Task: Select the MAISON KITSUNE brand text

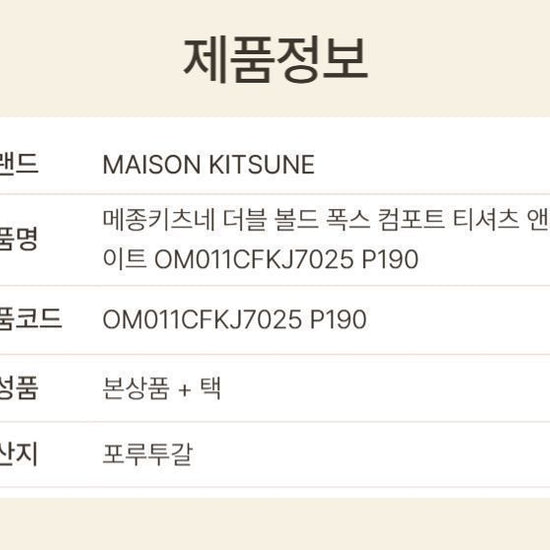Action: click(209, 165)
